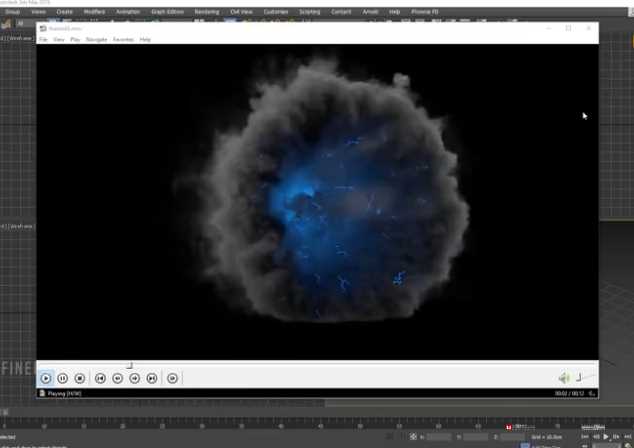Skip to previous item in media player
The image size is (634, 448).
[100, 378]
